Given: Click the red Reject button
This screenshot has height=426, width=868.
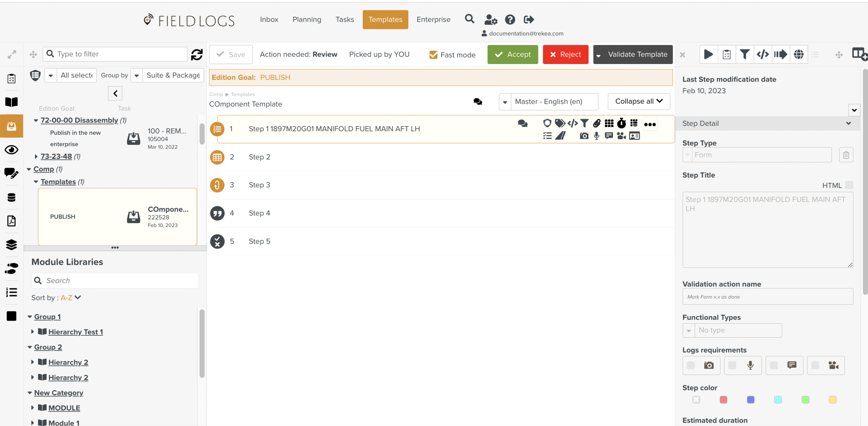Looking at the screenshot, I should 565,54.
